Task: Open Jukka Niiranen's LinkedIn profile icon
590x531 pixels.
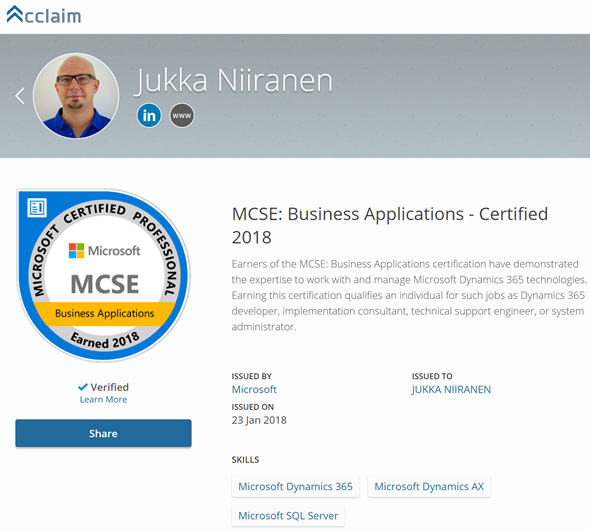Action: [149, 115]
